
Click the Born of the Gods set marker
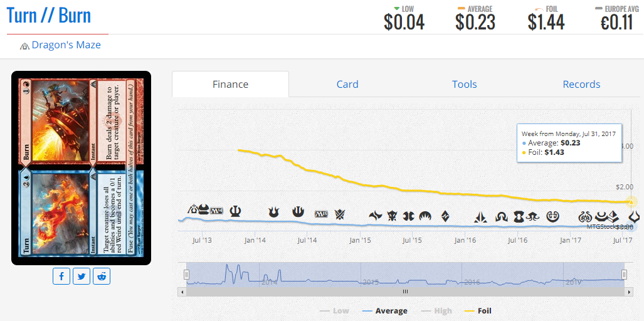click(273, 212)
